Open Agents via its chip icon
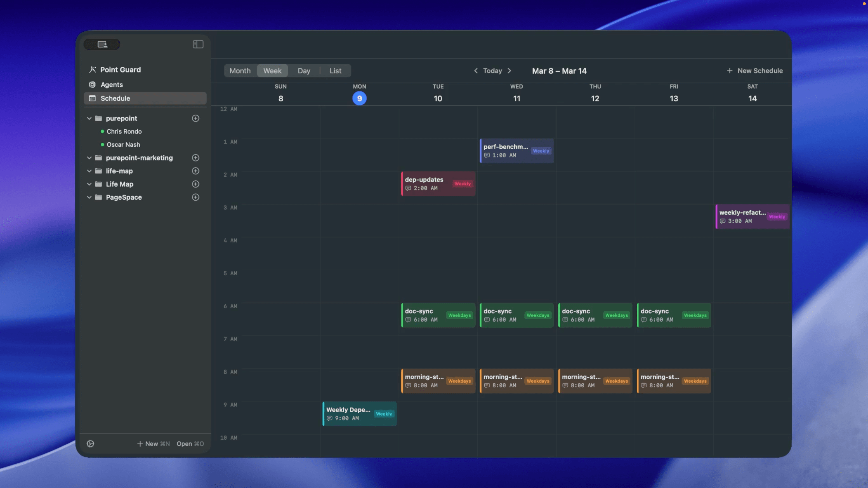The image size is (868, 488). [x=92, y=84]
